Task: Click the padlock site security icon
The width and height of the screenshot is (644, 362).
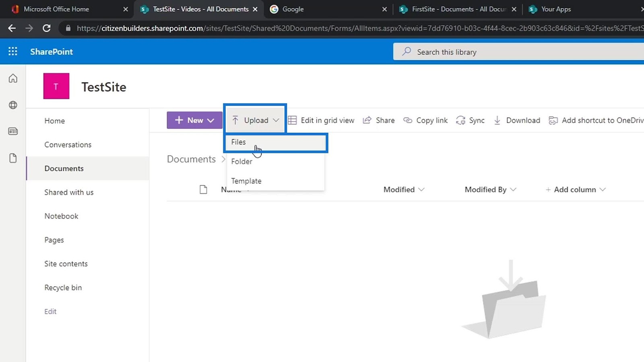Action: tap(68, 28)
